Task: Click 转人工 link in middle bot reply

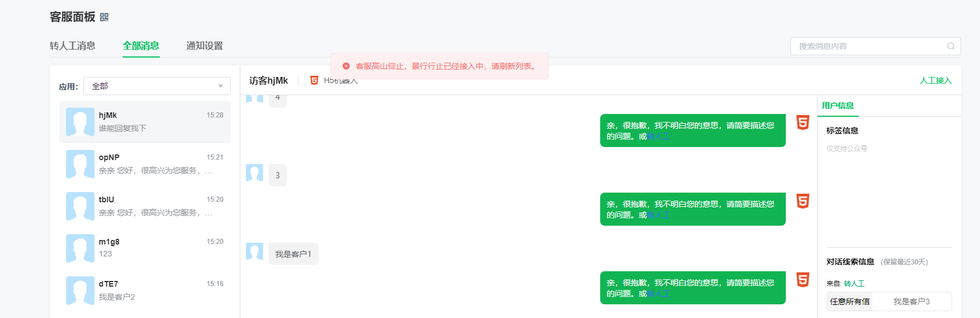Action: coord(658,215)
